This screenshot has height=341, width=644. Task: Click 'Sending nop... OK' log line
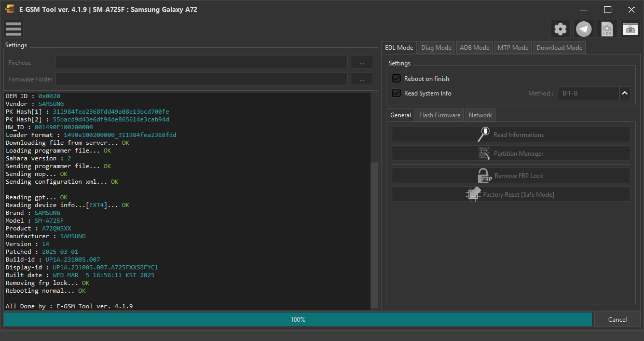[36, 174]
